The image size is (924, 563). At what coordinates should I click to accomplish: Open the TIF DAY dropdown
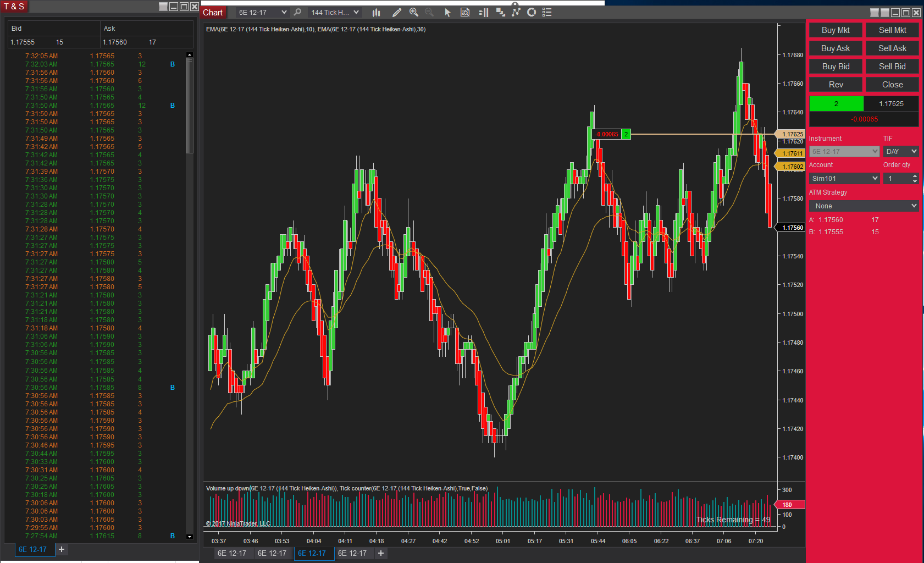(901, 151)
